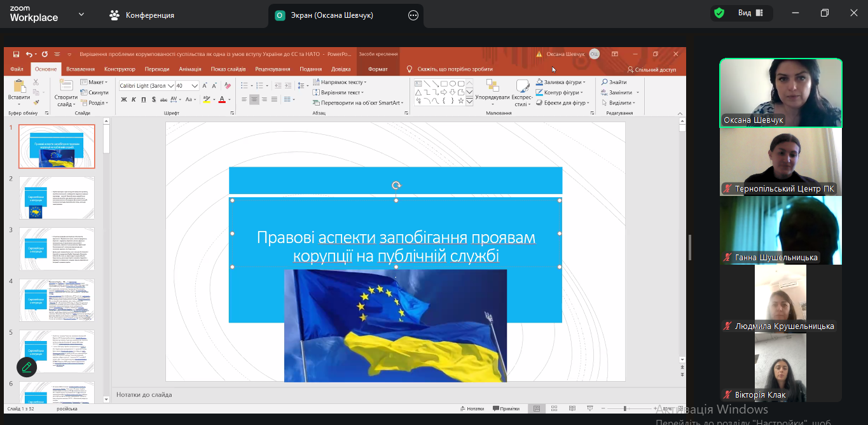Viewport: 868px width, 425px height.
Task: Click the Format Painter brush icon
Action: point(36,102)
